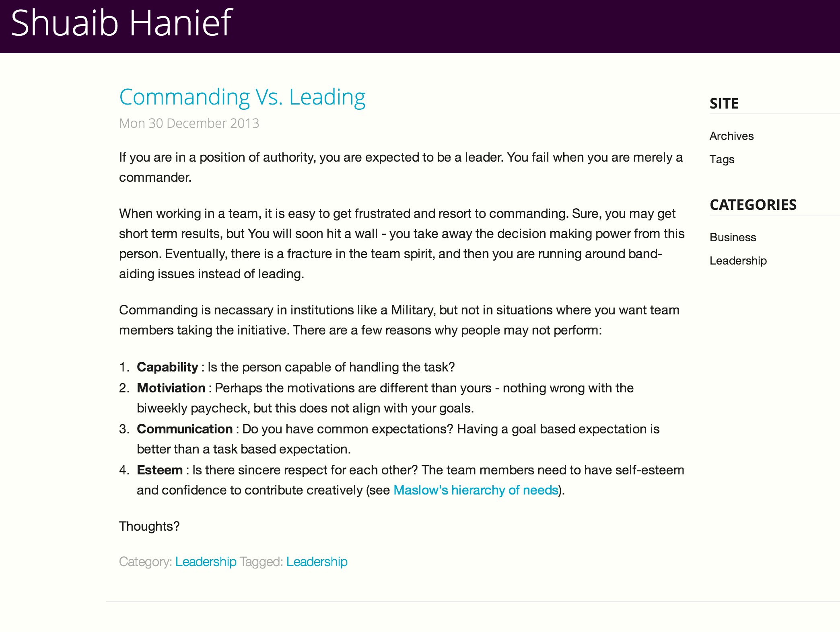Click the Leadership link after Tagged:
Viewport: 840px width, 632px height.
(x=317, y=562)
